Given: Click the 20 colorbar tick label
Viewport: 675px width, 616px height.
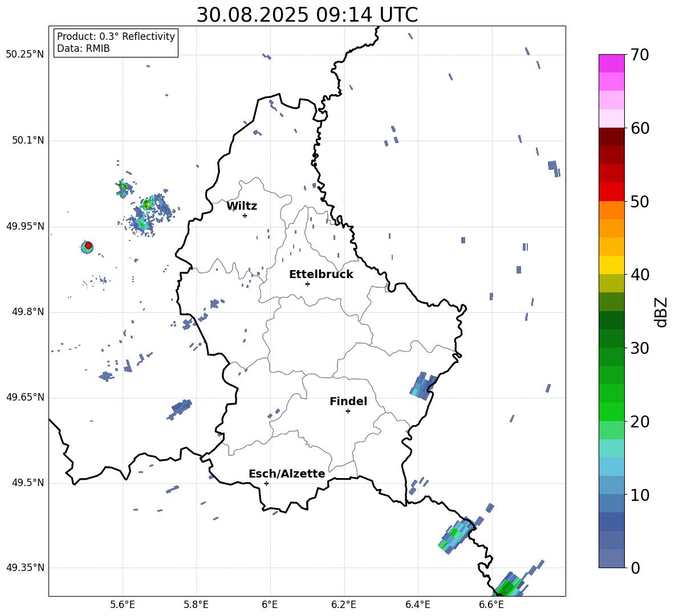Looking at the screenshot, I should 640,422.
